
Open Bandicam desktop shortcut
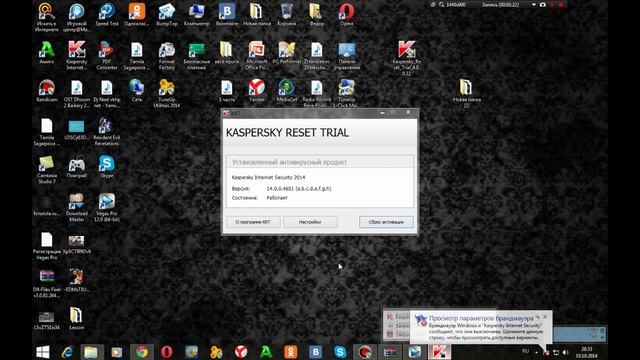point(47,90)
